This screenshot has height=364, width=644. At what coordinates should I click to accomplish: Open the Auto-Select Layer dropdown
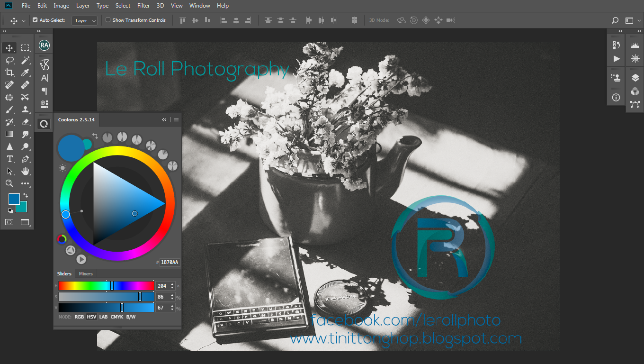(x=84, y=20)
